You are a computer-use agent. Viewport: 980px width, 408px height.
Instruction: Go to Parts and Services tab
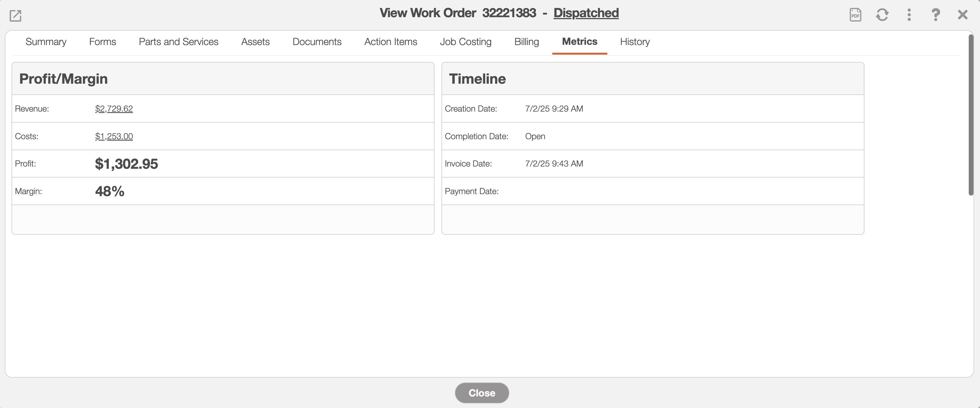click(178, 42)
